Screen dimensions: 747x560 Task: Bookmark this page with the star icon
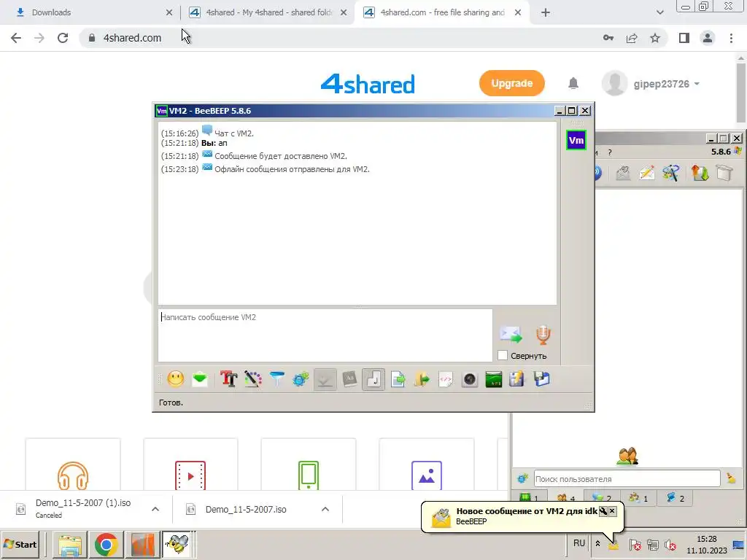(x=655, y=38)
